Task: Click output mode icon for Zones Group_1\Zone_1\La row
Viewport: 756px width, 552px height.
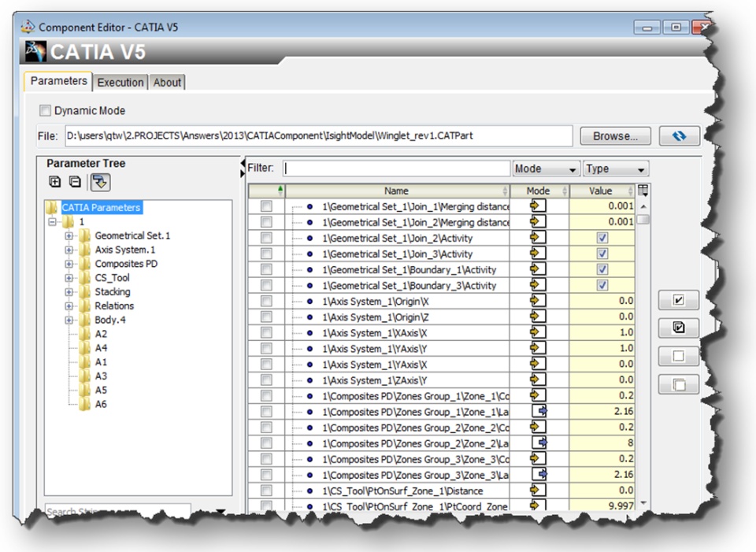Action: tap(539, 411)
